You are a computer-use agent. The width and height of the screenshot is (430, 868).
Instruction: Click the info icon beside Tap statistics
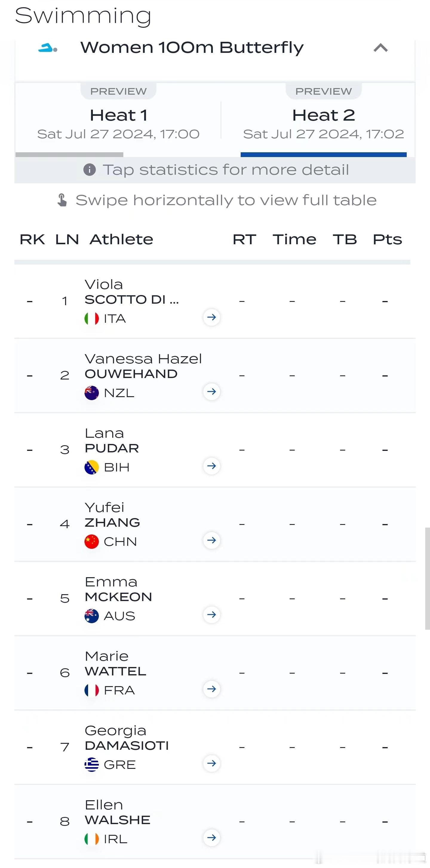pos(89,170)
